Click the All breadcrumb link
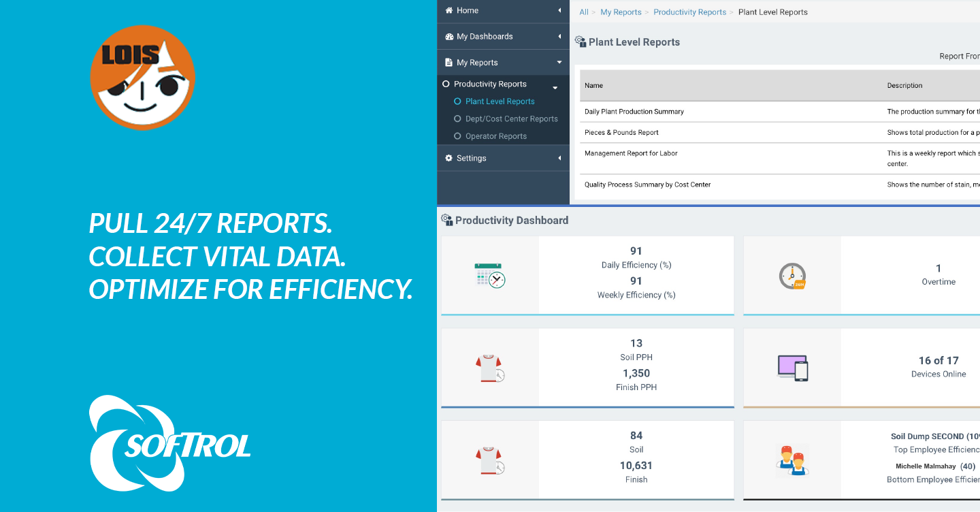The height and width of the screenshot is (512, 980). tap(584, 12)
